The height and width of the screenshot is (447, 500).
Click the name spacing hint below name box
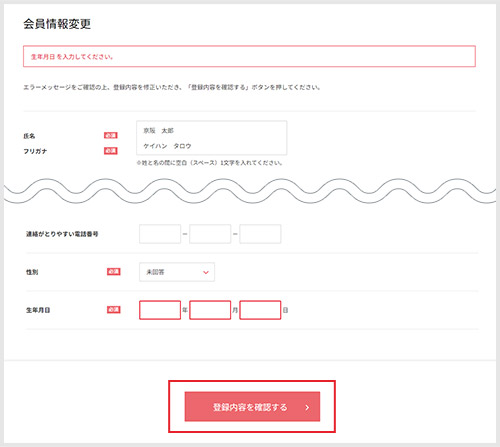point(210,163)
